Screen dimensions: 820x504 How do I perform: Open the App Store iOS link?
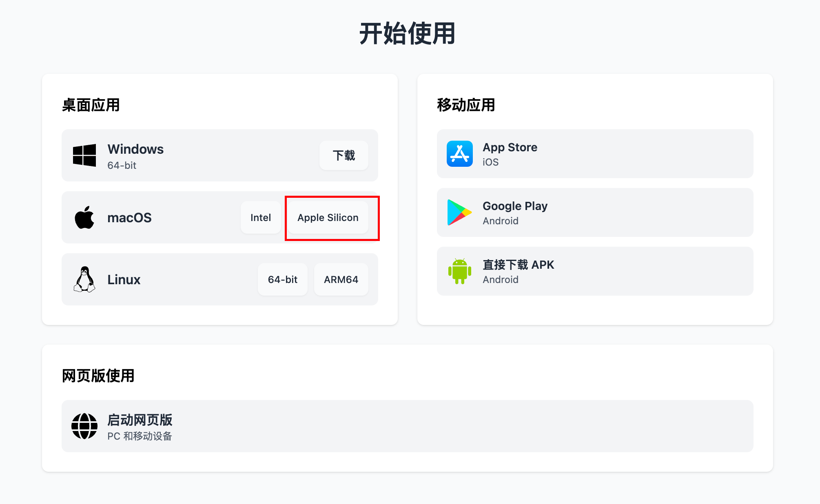tap(595, 154)
